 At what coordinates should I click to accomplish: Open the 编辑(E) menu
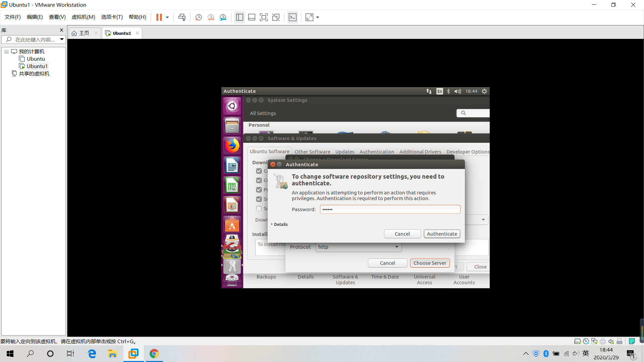(35, 17)
